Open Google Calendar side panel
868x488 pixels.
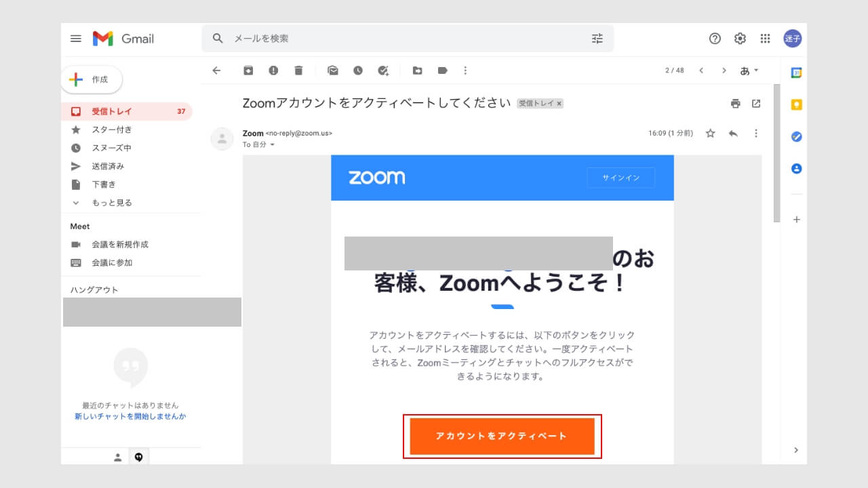(x=797, y=73)
